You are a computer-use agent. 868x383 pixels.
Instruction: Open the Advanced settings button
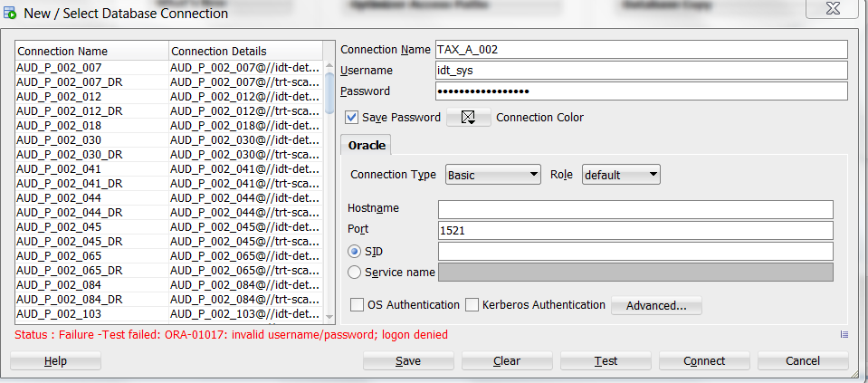point(655,305)
